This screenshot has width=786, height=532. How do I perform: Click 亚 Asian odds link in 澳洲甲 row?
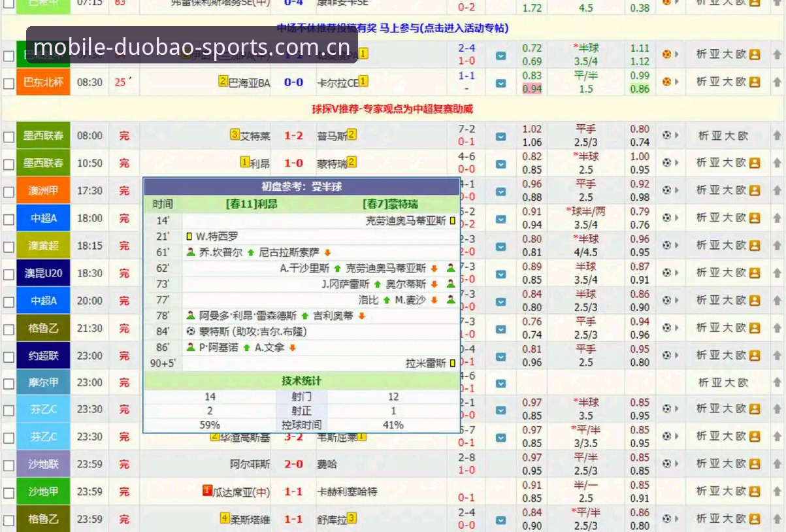(715, 190)
